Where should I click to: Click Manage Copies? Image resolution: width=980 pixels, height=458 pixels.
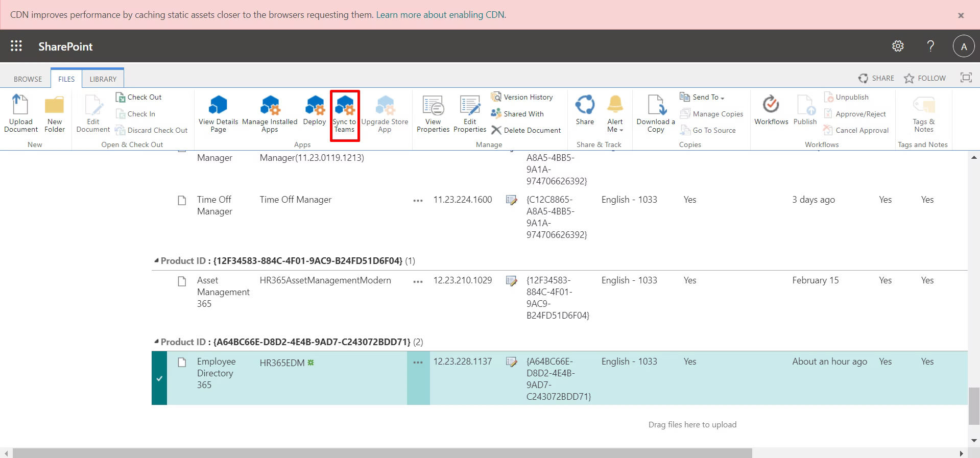711,114
